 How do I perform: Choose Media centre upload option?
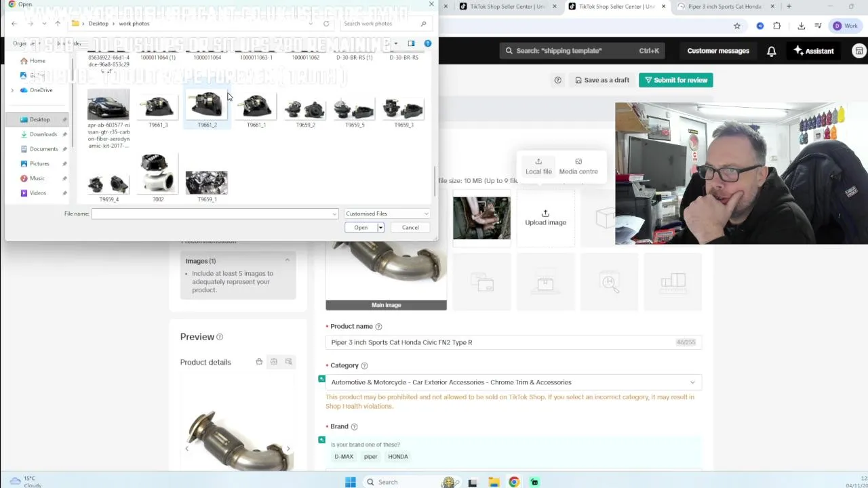(578, 167)
